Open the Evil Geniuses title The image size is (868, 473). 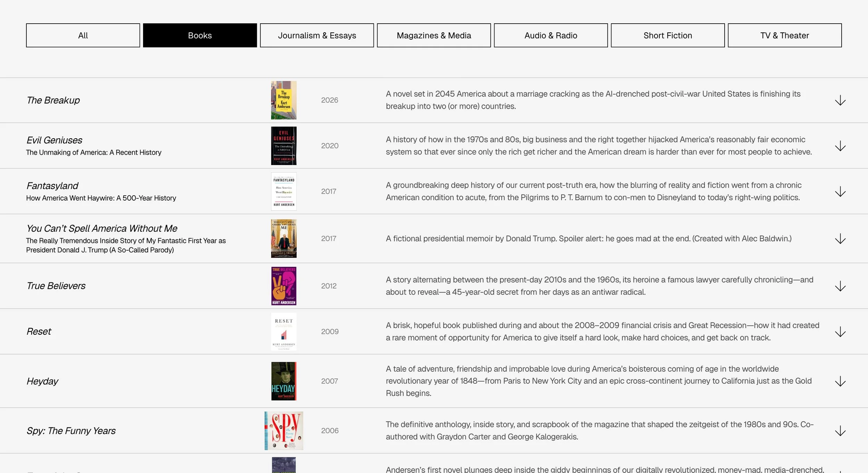click(x=54, y=140)
